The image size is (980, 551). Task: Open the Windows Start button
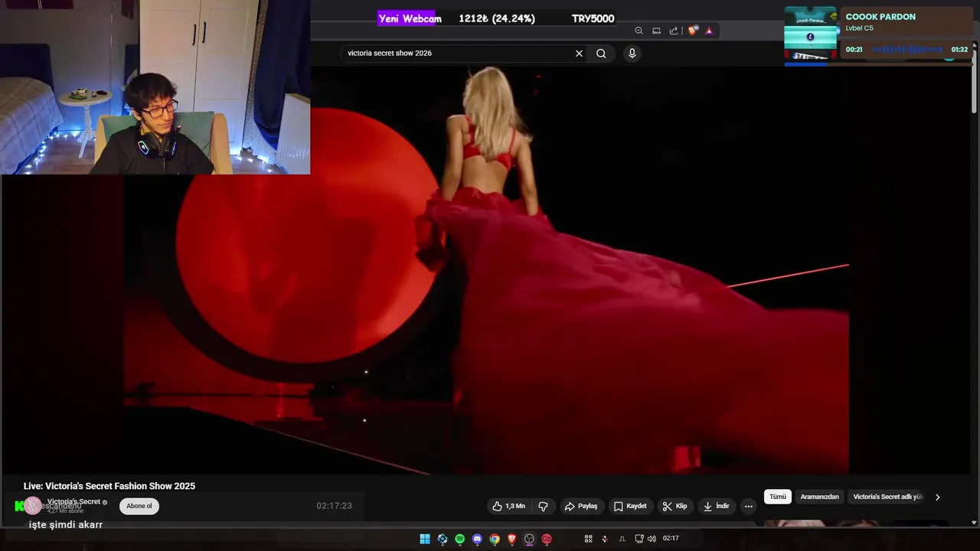click(x=425, y=539)
